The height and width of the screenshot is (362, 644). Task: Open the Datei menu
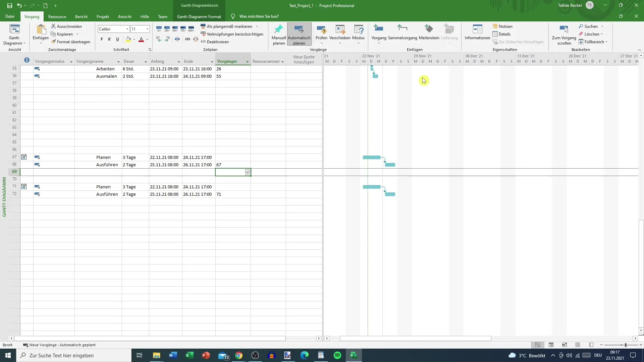point(10,16)
